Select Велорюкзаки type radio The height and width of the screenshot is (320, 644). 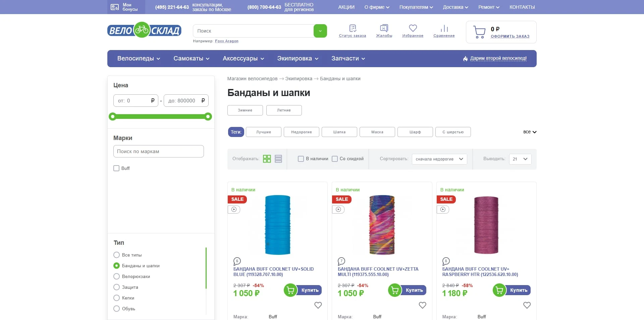(117, 276)
